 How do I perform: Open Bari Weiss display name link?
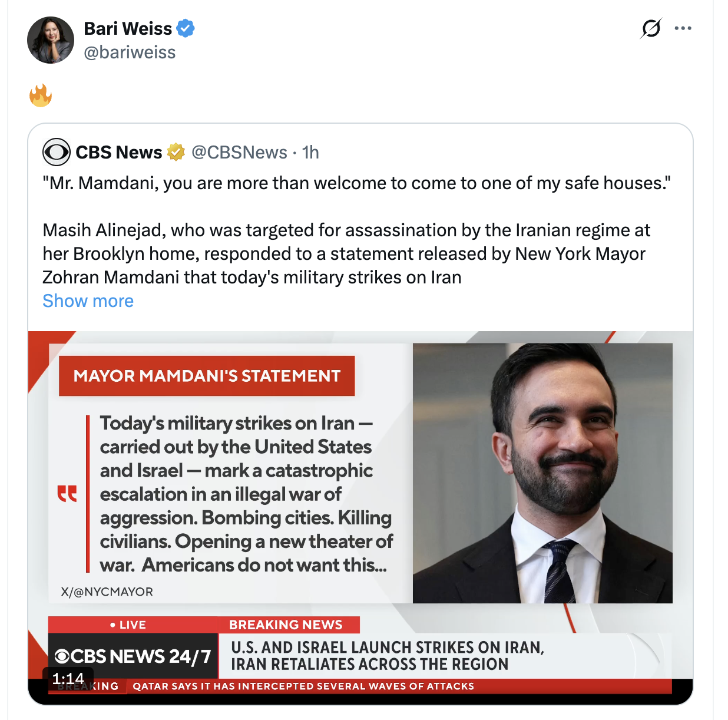pyautogui.click(x=128, y=28)
